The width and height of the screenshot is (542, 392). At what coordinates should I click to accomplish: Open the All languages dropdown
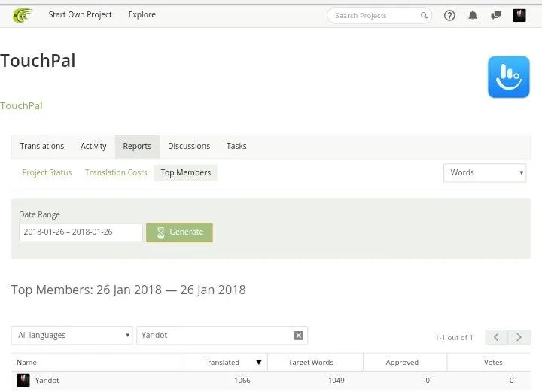tap(72, 336)
